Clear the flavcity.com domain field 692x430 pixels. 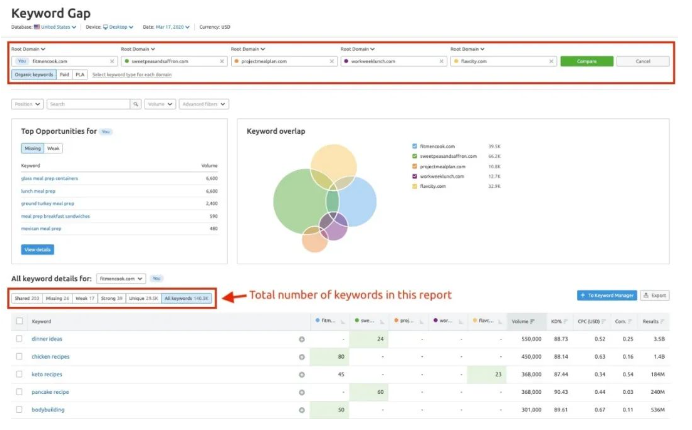[551, 61]
